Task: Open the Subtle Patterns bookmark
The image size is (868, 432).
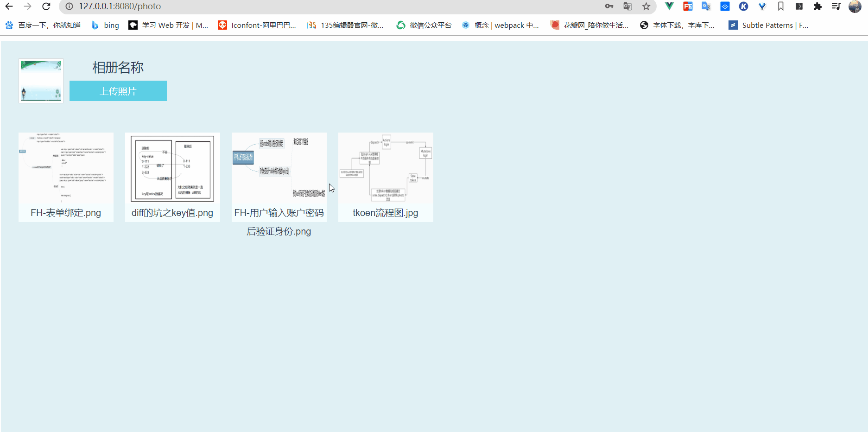Action: click(x=768, y=25)
